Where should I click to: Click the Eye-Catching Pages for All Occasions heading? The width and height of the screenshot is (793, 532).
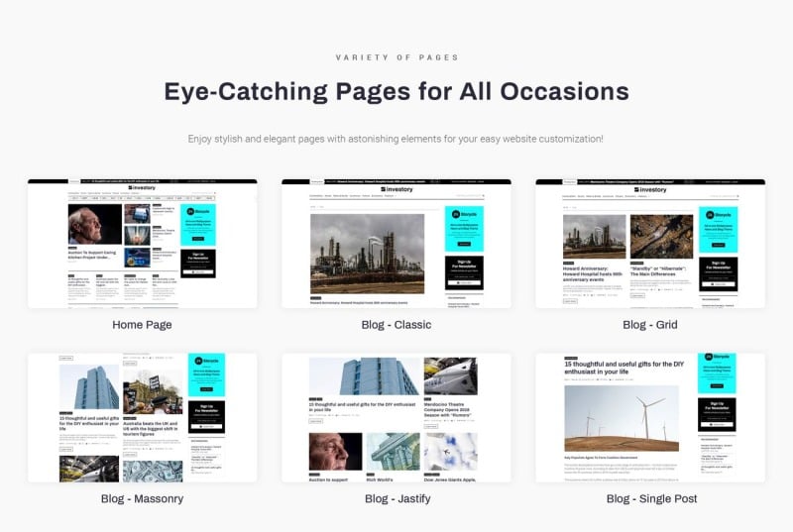tap(396, 91)
